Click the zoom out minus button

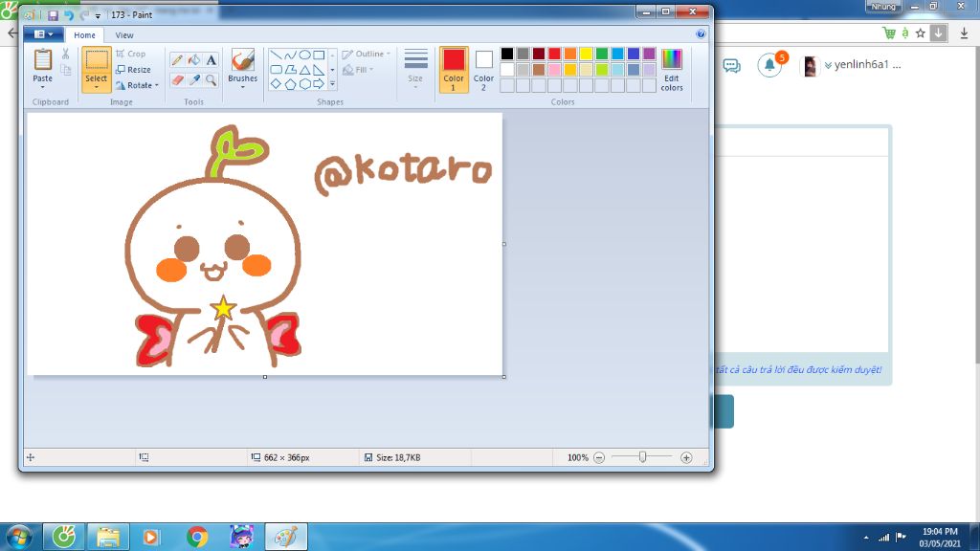point(599,458)
